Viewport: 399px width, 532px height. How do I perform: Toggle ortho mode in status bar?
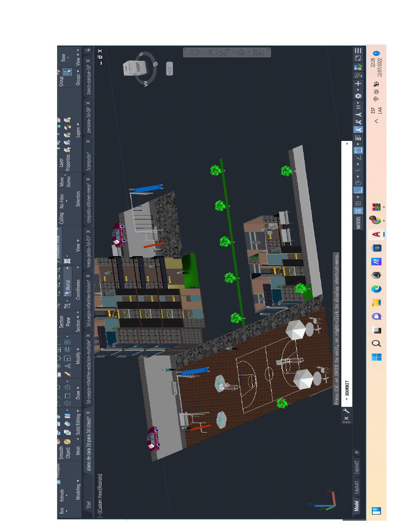(358, 190)
